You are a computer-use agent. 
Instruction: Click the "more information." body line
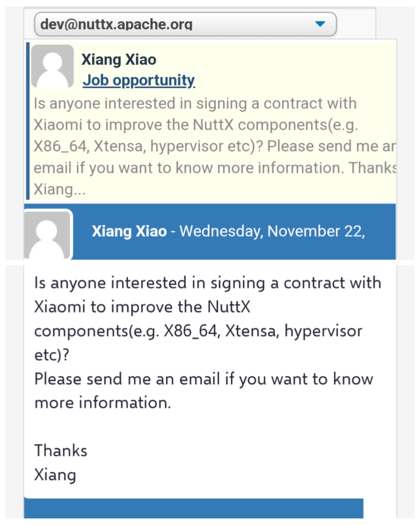(x=103, y=403)
